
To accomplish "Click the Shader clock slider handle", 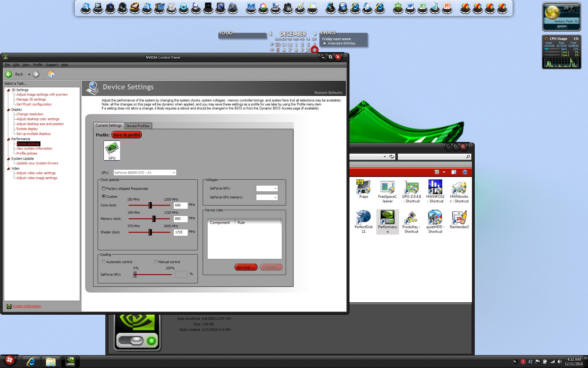I will pyautogui.click(x=150, y=232).
